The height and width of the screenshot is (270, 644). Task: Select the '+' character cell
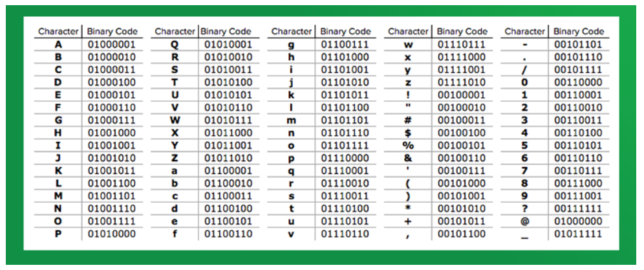[408, 221]
